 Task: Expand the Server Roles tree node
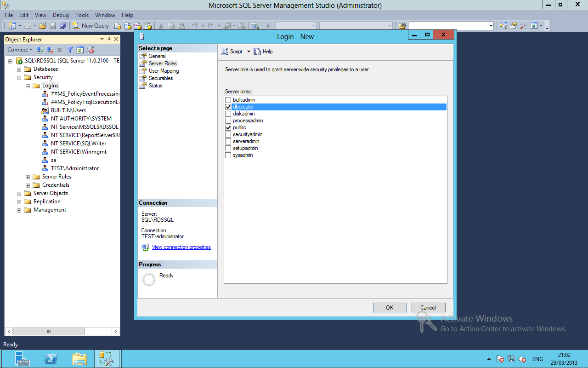28,177
